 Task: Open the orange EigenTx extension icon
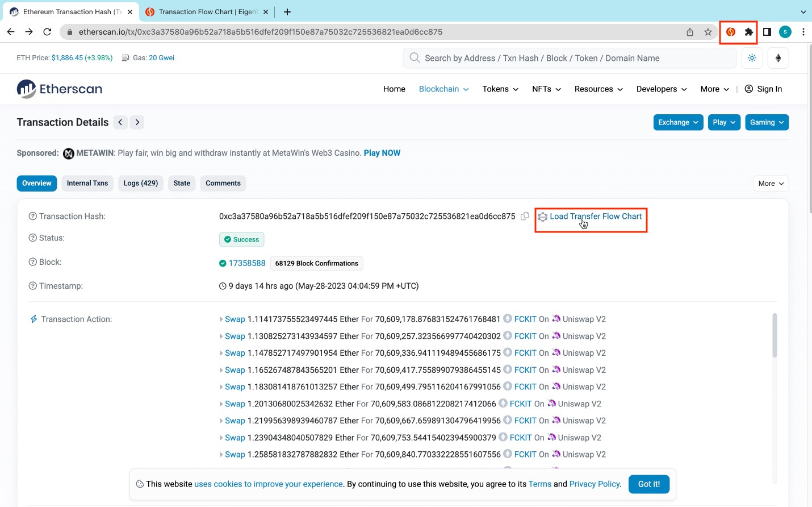[x=731, y=32]
